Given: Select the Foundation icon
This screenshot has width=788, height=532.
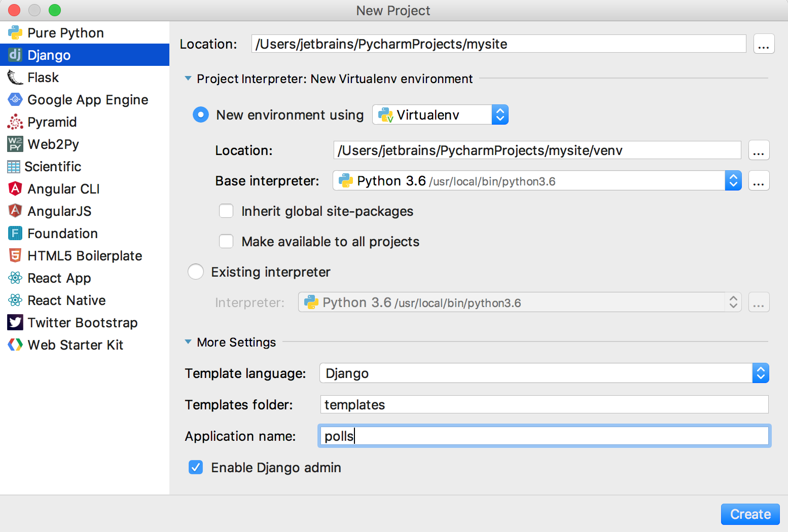Looking at the screenshot, I should pos(15,233).
